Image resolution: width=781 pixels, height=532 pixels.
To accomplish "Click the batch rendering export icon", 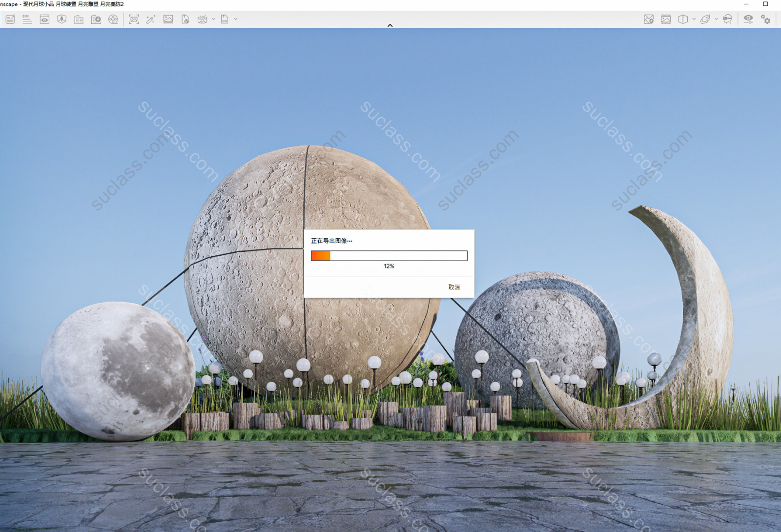I will click(185, 20).
